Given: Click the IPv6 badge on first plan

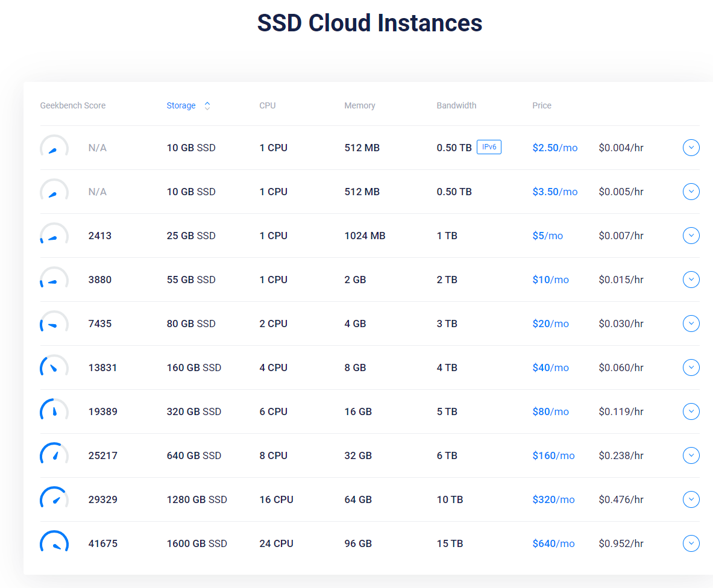Looking at the screenshot, I should (489, 147).
